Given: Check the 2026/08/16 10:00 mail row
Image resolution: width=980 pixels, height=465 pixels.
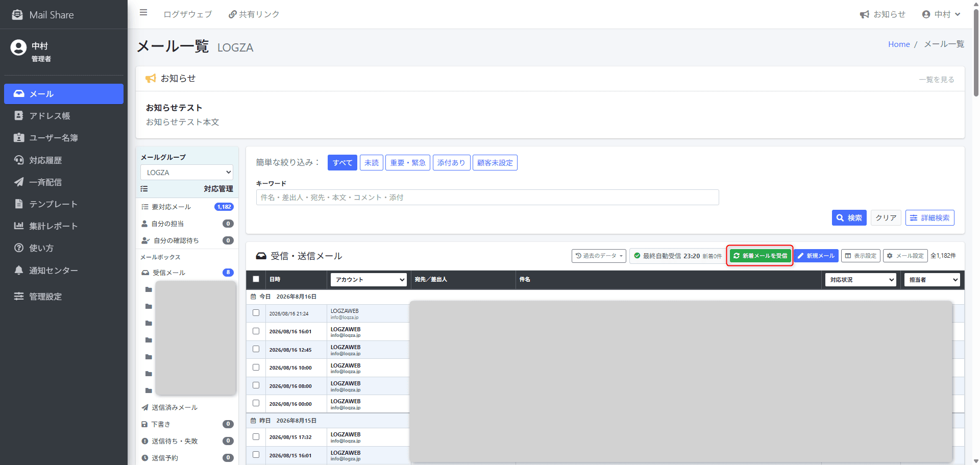Looking at the screenshot, I should [x=256, y=368].
